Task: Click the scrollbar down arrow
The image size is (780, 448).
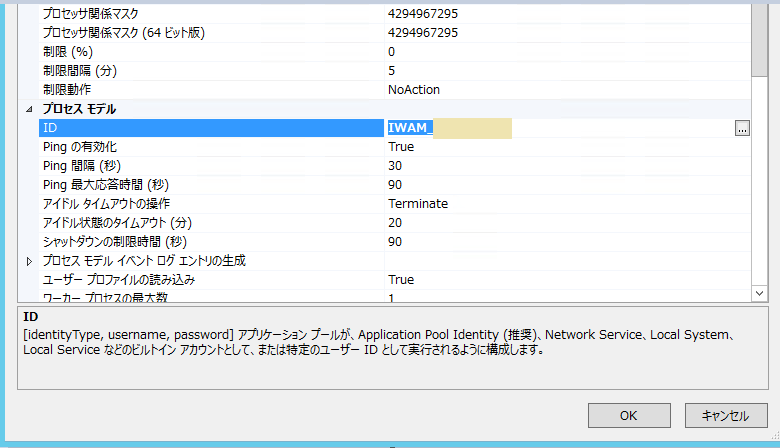Action: pyautogui.click(x=759, y=293)
